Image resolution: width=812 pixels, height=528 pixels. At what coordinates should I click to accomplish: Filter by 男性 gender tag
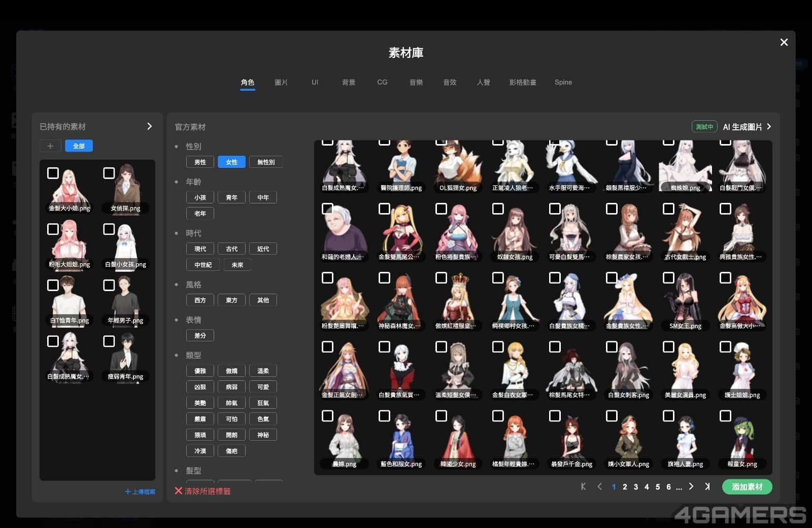pos(200,162)
